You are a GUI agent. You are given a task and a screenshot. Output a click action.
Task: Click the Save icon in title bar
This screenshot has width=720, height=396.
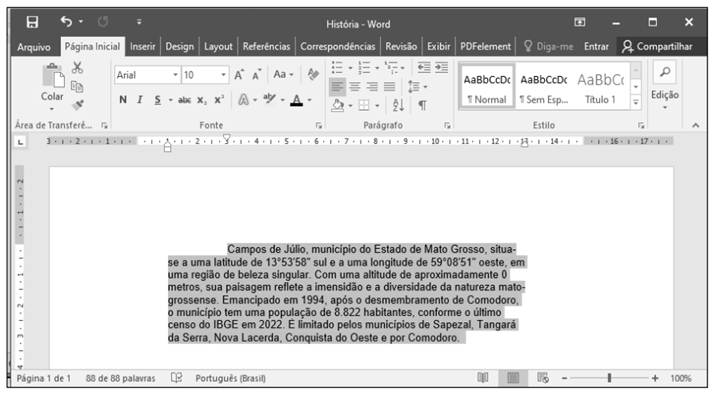(32, 22)
